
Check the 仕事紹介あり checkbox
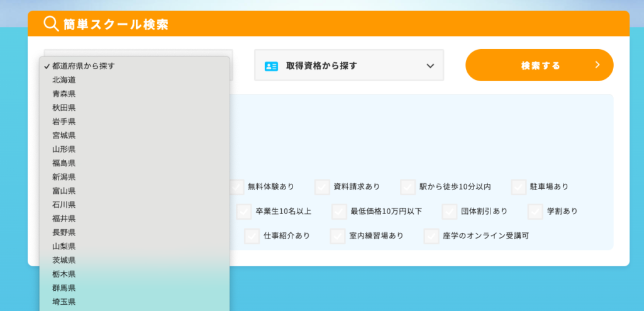(x=252, y=236)
